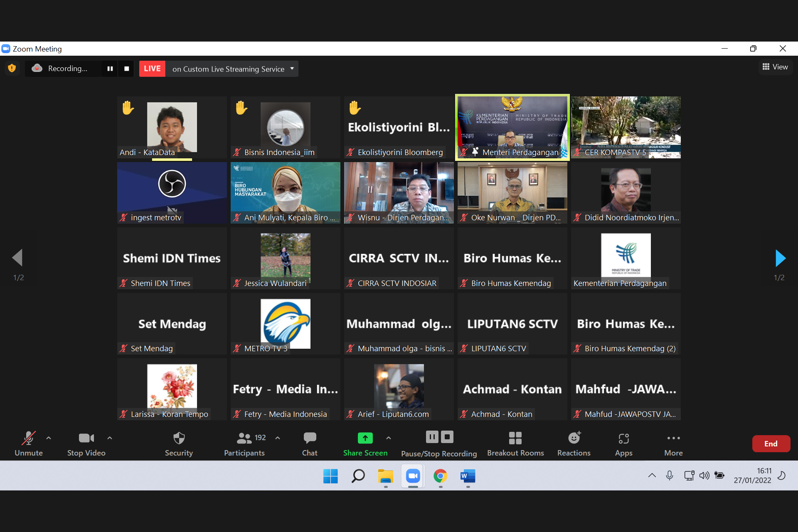The width and height of the screenshot is (798, 532).
Task: Stop recording with top bar square button
Action: point(126,69)
